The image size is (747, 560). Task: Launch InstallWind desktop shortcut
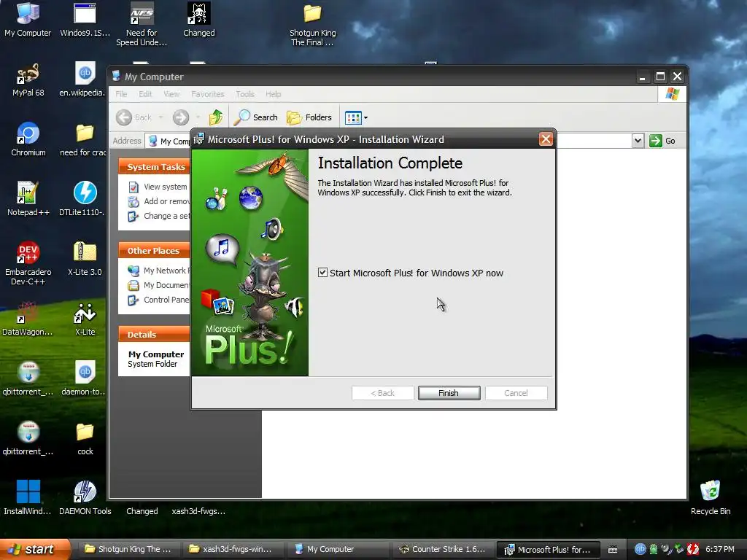pos(28,497)
